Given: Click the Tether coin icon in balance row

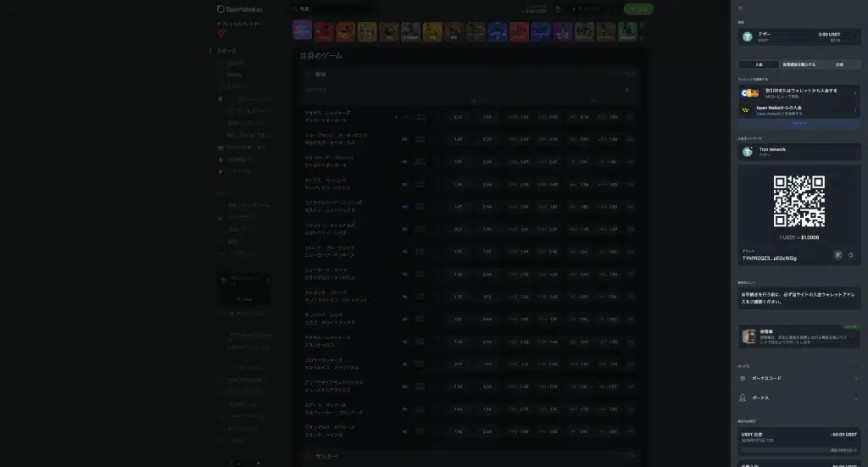Looking at the screenshot, I should [x=748, y=36].
